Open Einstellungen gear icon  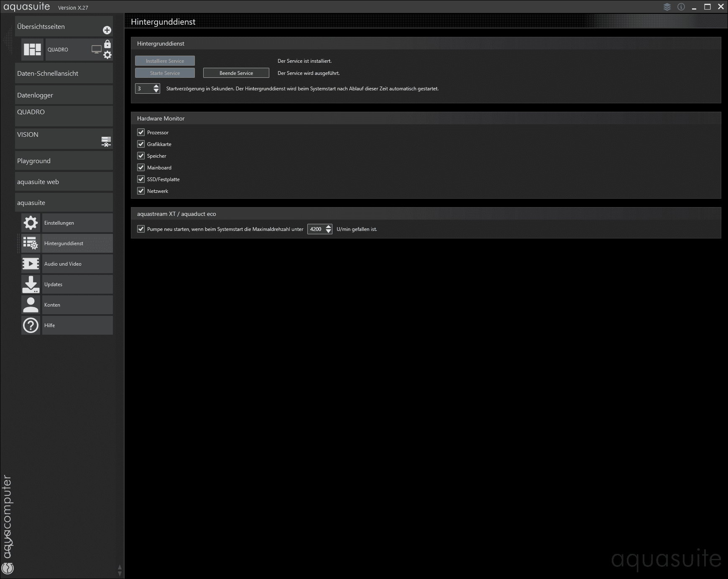(x=31, y=223)
